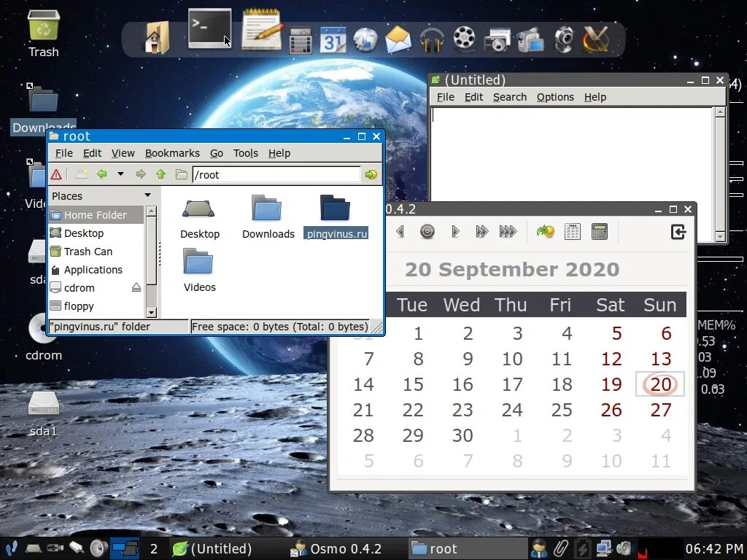Open the Tools menu in file manager
This screenshot has height=560, width=747.
245,153
